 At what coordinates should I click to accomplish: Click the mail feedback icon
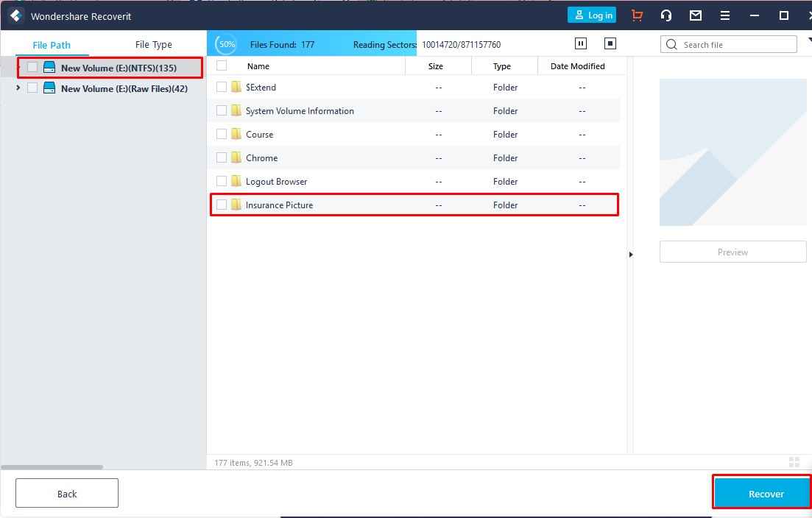coord(696,15)
